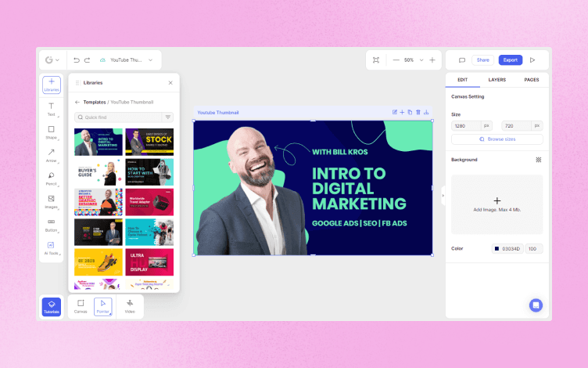Open AI Tools in sidebar
588x368 pixels.
(x=52, y=248)
